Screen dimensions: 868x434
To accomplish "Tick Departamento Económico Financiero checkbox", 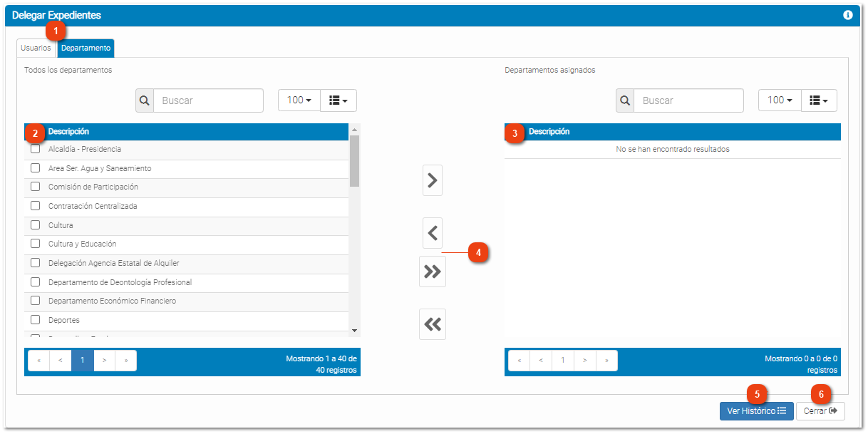I will point(35,301).
